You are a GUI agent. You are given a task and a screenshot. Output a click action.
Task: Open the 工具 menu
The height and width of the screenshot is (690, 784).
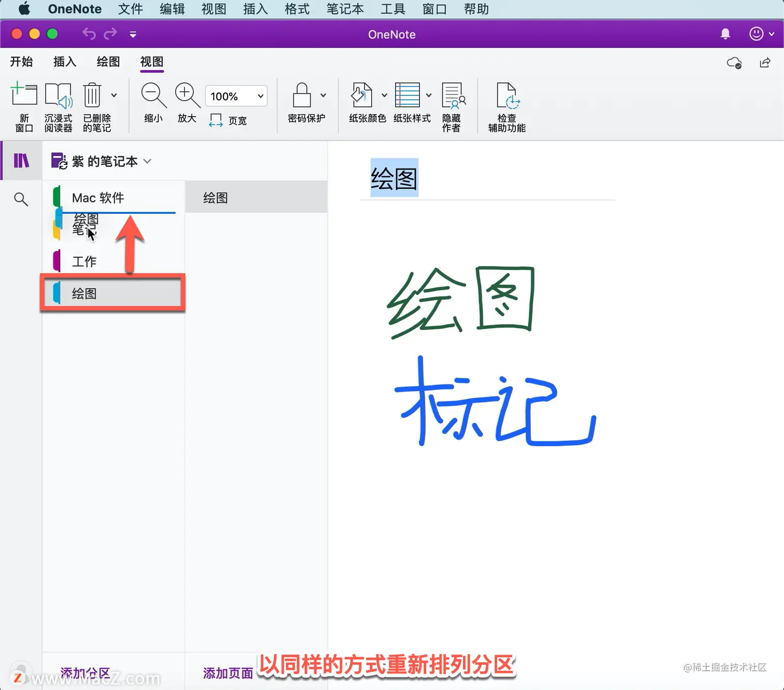click(x=393, y=9)
